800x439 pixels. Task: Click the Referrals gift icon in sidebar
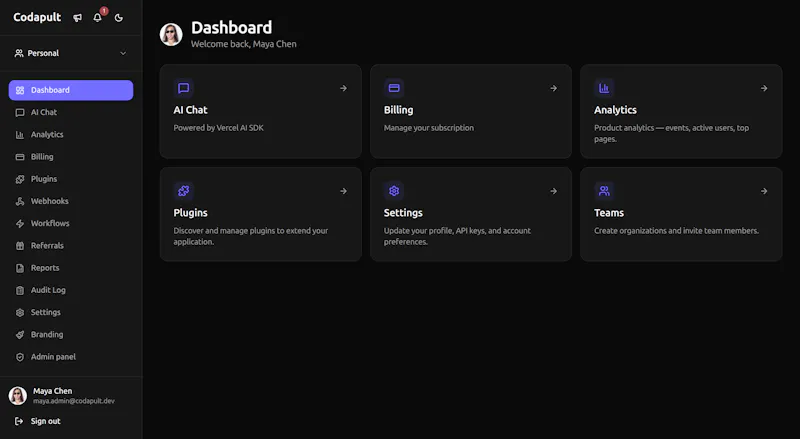tap(20, 246)
